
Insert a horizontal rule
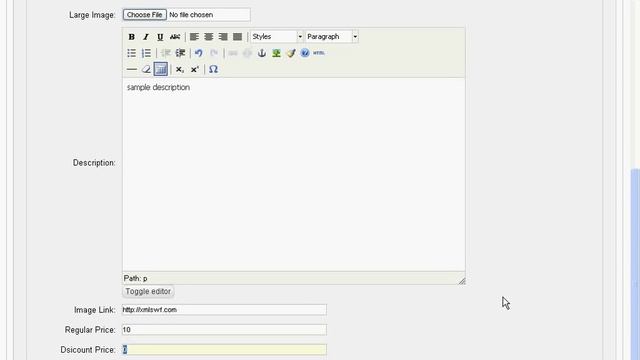click(131, 69)
